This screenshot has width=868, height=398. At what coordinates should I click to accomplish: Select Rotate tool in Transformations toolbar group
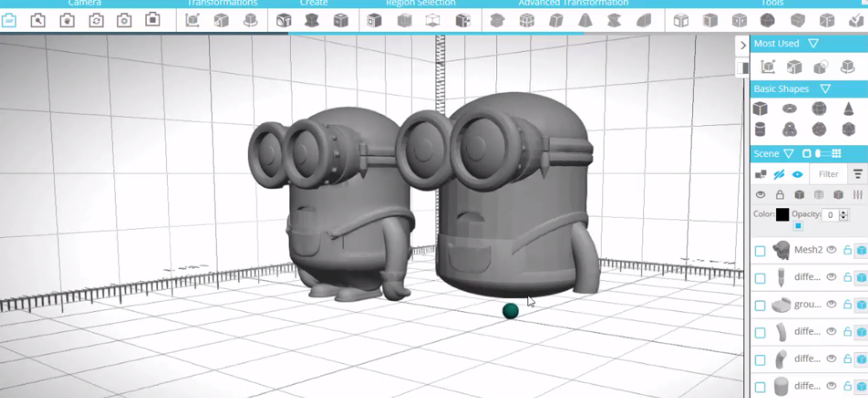tap(250, 21)
